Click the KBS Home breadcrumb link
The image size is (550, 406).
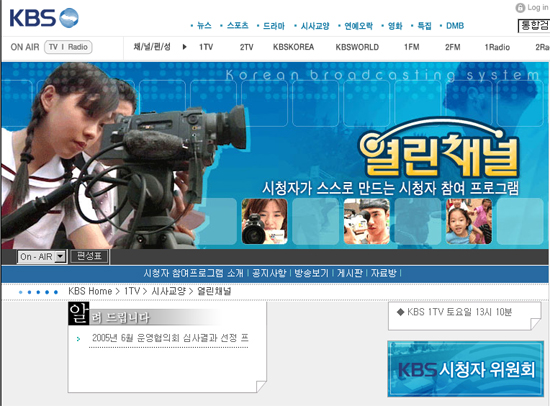90,291
